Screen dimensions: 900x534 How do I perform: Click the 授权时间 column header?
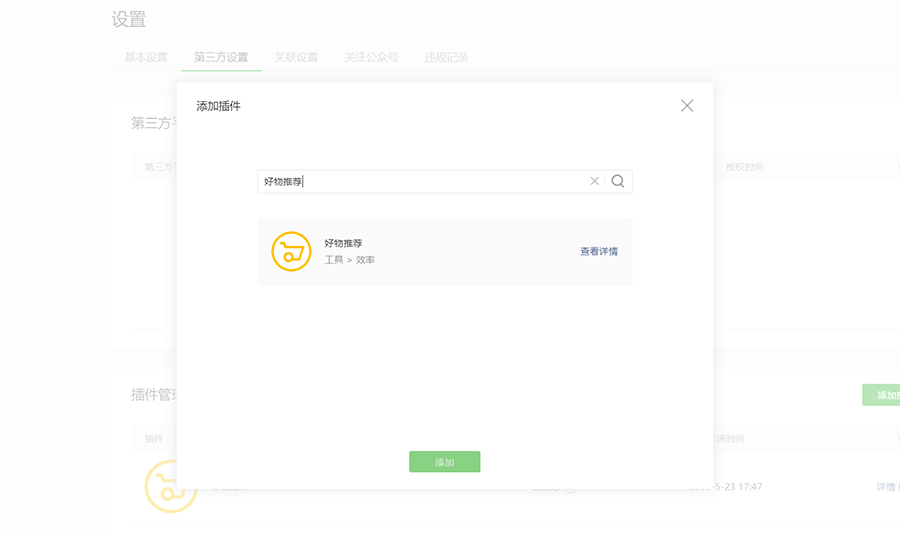click(x=744, y=167)
